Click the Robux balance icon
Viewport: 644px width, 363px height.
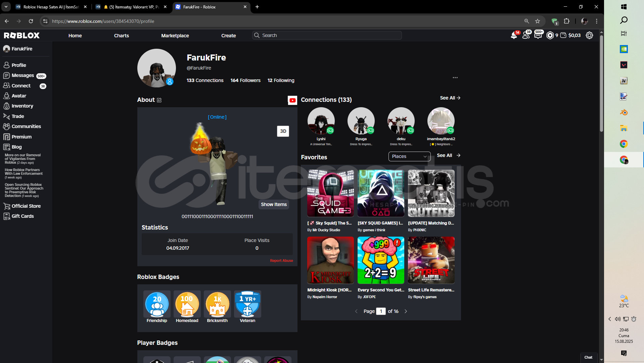point(550,35)
